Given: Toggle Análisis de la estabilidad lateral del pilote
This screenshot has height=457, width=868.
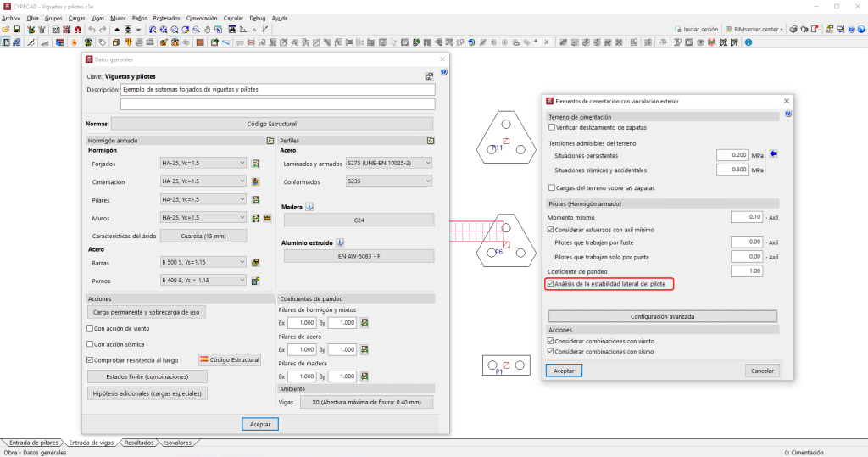Looking at the screenshot, I should (x=550, y=284).
